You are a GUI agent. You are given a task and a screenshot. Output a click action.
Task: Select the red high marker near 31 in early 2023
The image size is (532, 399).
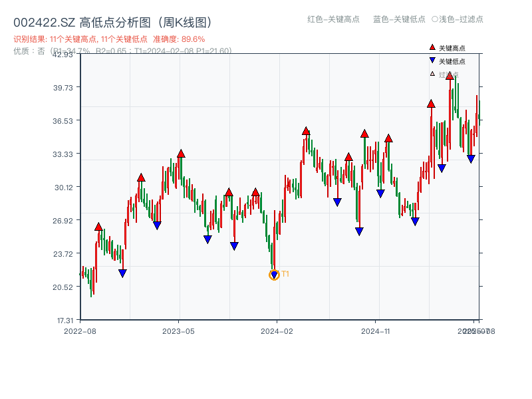pos(141,178)
